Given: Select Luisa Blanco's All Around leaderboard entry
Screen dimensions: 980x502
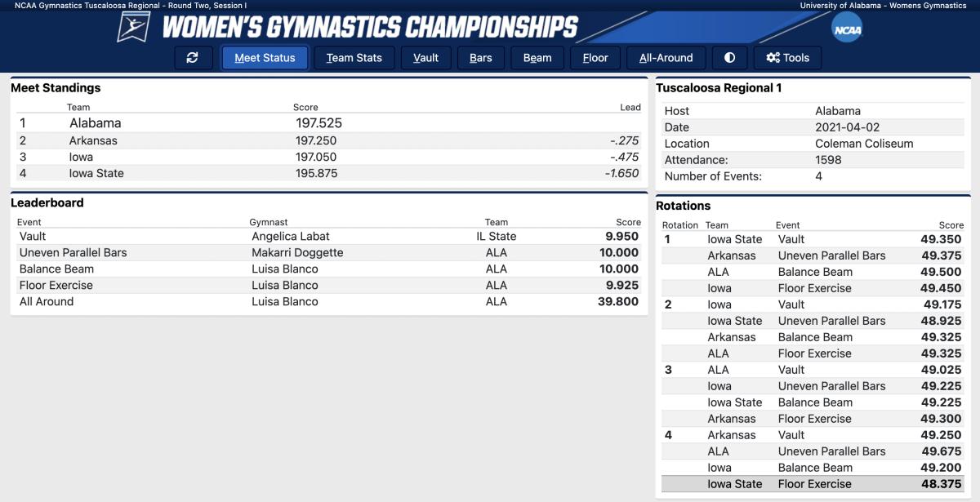Looking at the screenshot, I should pos(284,301).
